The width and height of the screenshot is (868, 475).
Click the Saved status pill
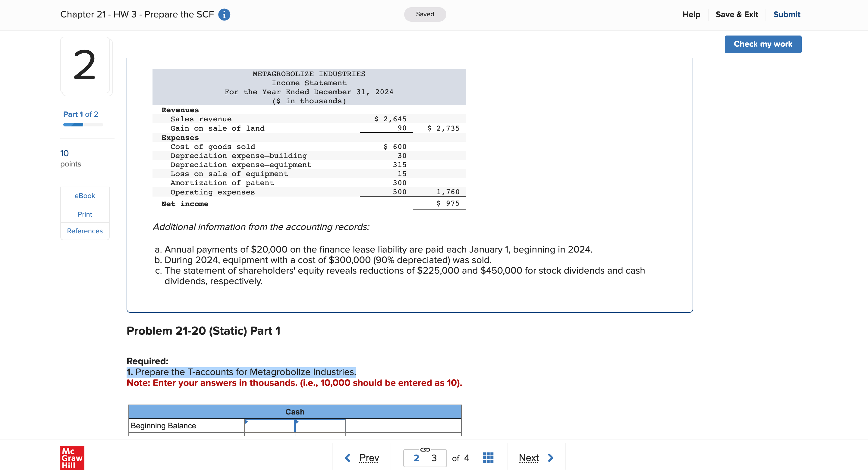[x=425, y=14]
